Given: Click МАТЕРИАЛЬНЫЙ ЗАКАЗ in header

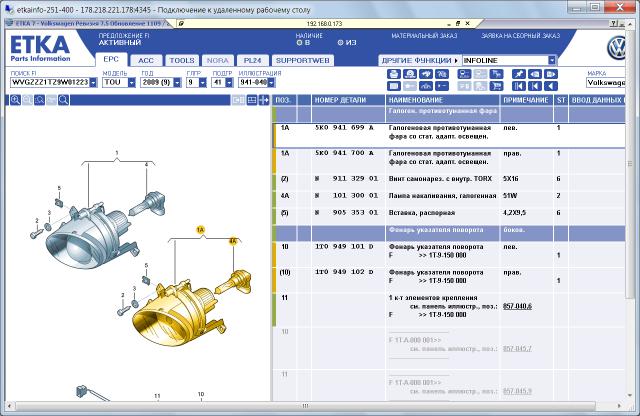Looking at the screenshot, I should pyautogui.click(x=424, y=36).
